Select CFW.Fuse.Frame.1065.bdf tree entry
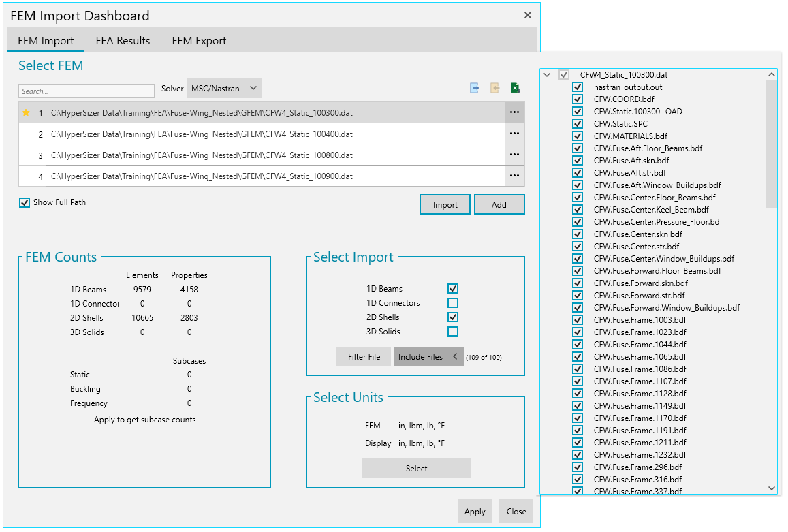The height and width of the screenshot is (532, 788). tap(640, 356)
